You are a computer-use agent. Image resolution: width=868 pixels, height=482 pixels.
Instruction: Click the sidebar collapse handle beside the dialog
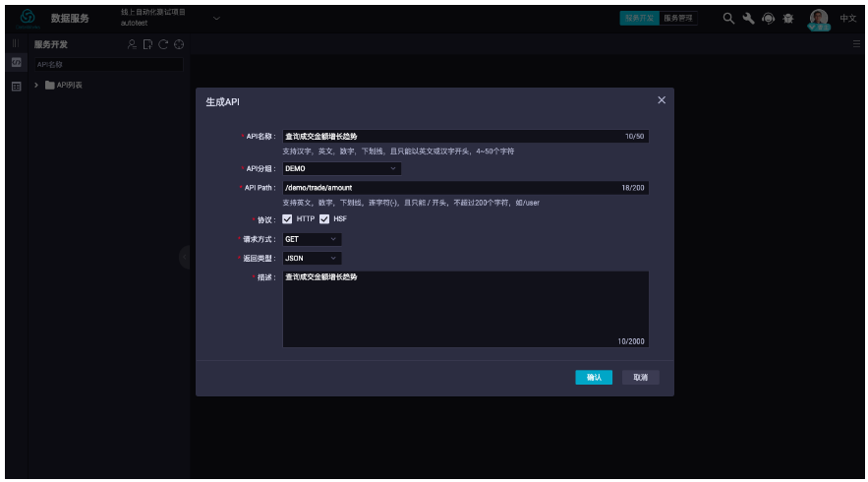[x=185, y=257]
